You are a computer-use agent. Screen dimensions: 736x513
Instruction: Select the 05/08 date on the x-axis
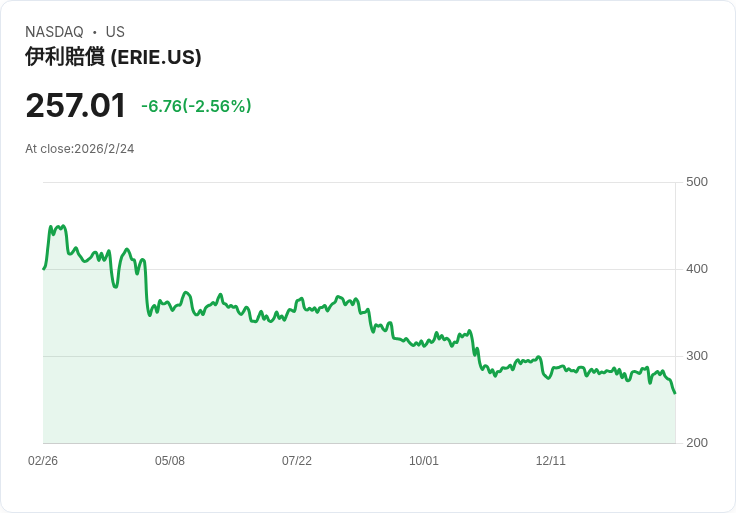click(x=170, y=461)
